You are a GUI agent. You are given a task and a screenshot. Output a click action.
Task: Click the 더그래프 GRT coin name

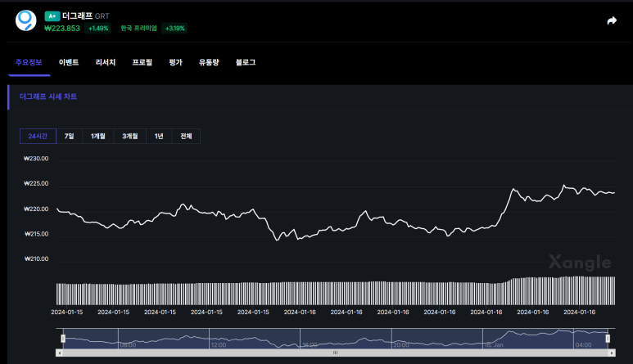coord(86,16)
